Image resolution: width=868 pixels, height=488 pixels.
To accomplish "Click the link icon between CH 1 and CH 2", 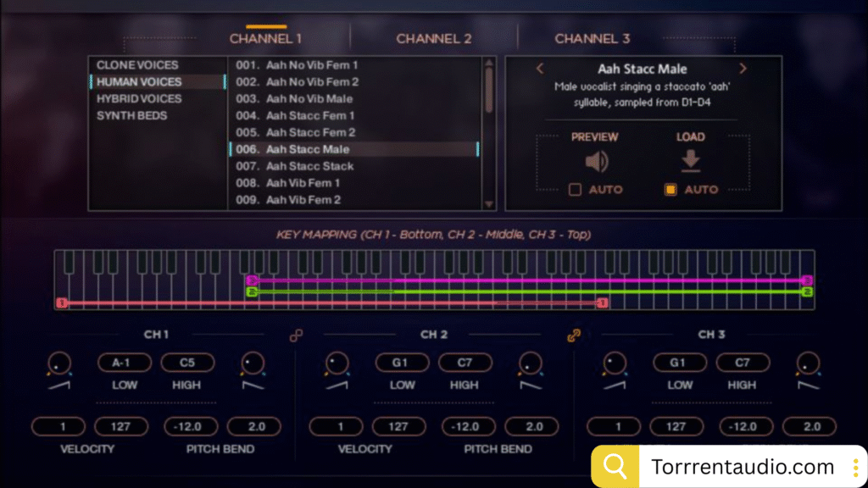I will 296,335.
